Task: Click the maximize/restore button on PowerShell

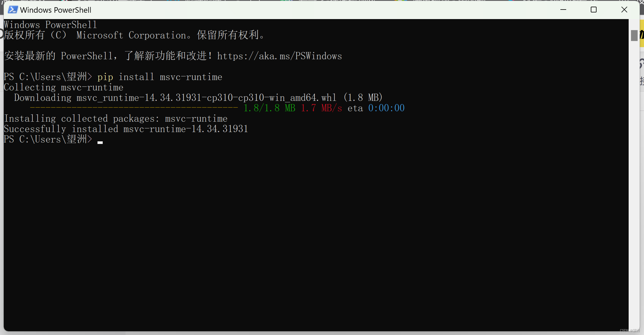Action: coord(593,9)
